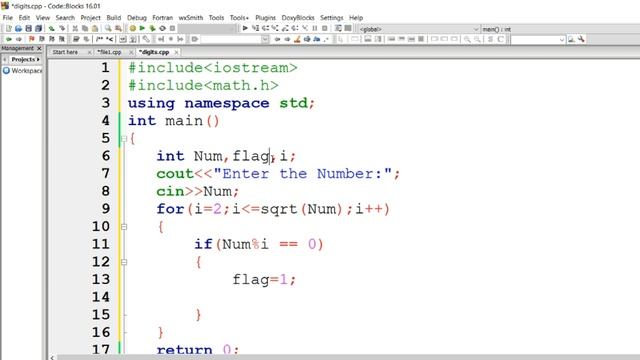Click the Pause debugger icon
This screenshot has height=360, width=640.
[x=315, y=28]
